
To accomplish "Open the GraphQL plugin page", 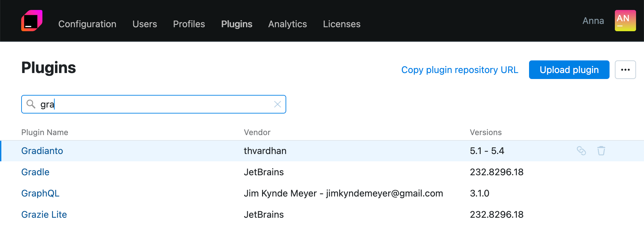I will (x=40, y=193).
